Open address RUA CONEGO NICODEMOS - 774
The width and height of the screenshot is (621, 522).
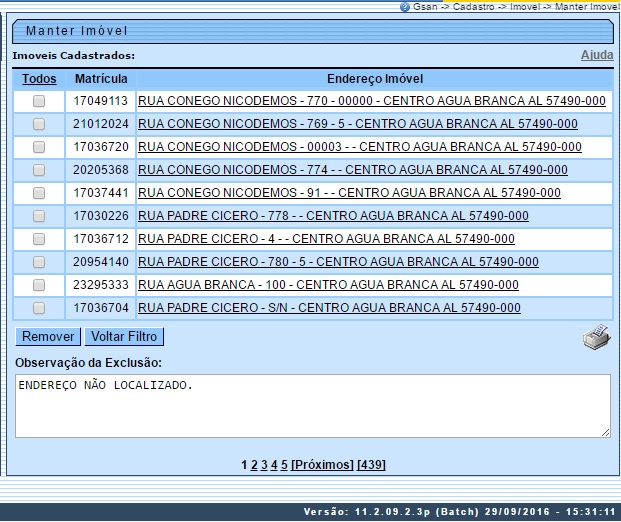click(x=352, y=170)
